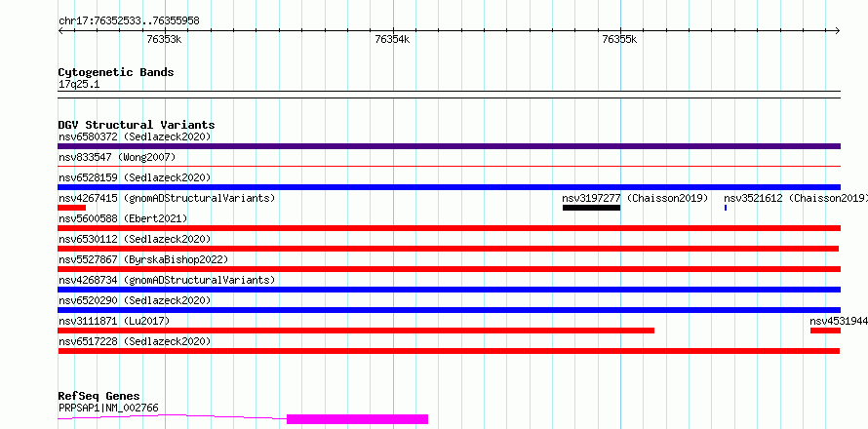The image size is (868, 429).
Task: Click the Cytogenetic Bands track title
Action: (x=116, y=72)
